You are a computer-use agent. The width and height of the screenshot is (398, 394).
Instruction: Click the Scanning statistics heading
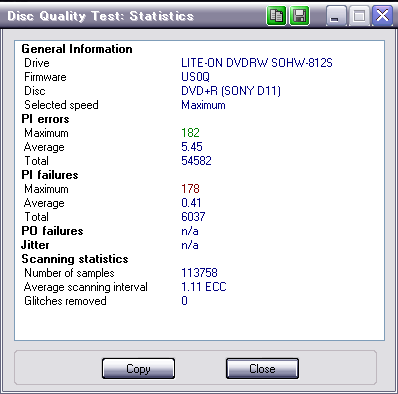click(75, 259)
